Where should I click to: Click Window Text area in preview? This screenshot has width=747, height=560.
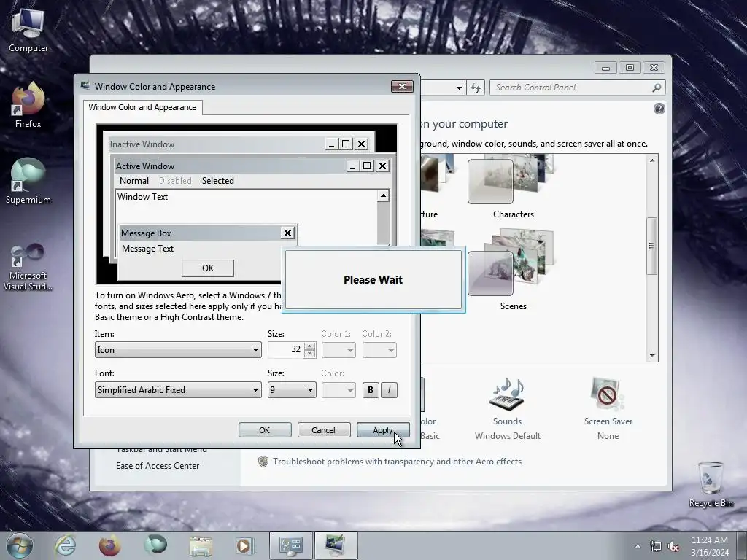247,207
